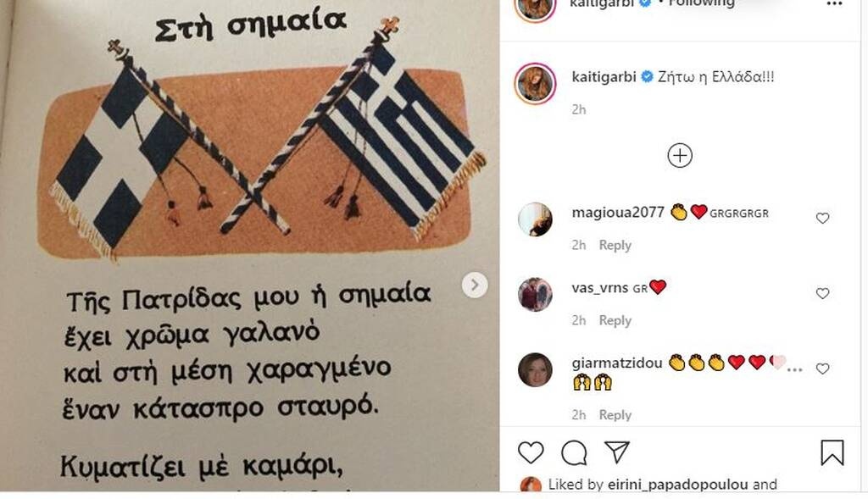Open the comment speech bubble icon
868x499 pixels.
[574, 452]
